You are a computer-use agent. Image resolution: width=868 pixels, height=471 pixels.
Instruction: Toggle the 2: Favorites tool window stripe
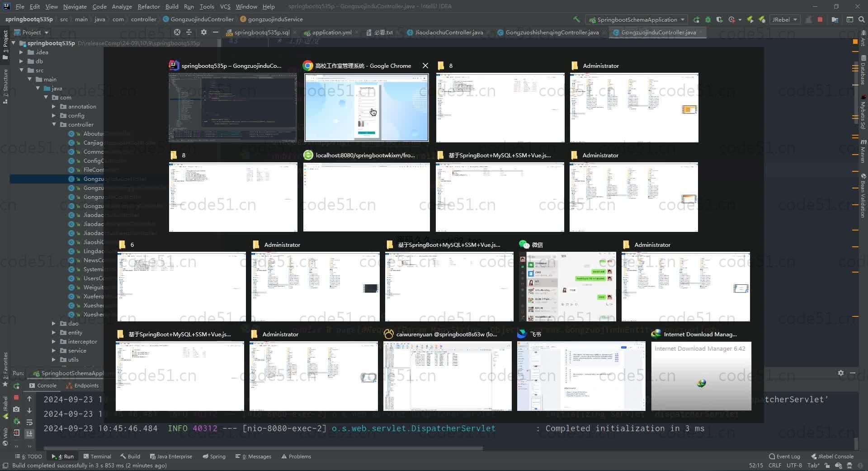5,368
